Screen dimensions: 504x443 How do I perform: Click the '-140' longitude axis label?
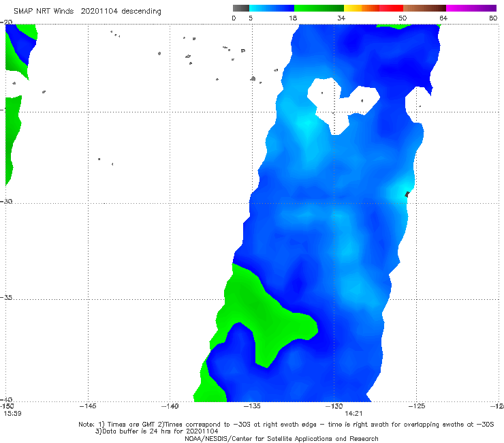(x=170, y=406)
